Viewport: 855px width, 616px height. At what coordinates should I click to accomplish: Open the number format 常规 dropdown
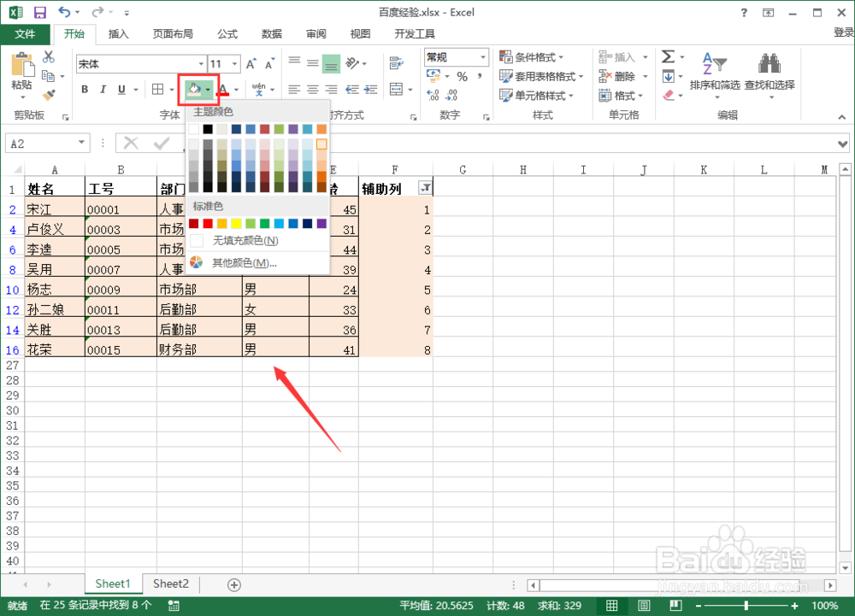coord(482,57)
